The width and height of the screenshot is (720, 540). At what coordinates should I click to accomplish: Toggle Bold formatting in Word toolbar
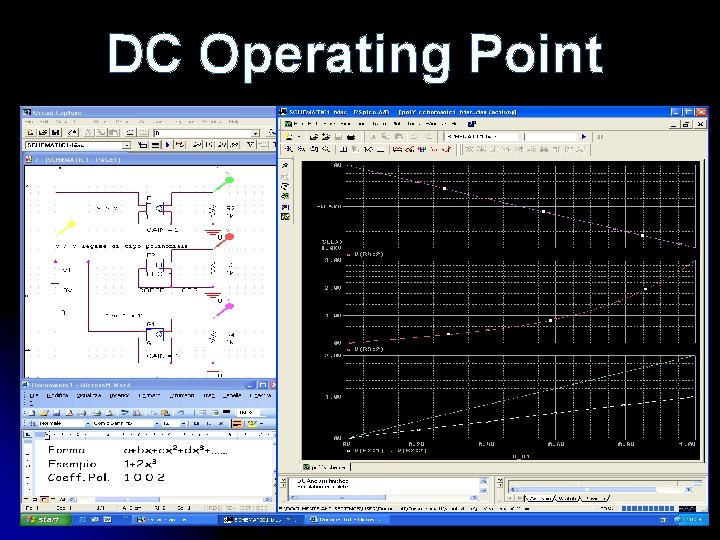[196, 423]
